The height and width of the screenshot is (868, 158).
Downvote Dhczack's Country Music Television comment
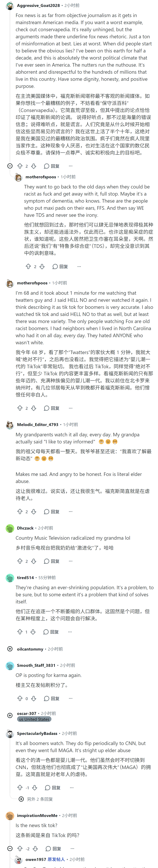tap(33, 561)
